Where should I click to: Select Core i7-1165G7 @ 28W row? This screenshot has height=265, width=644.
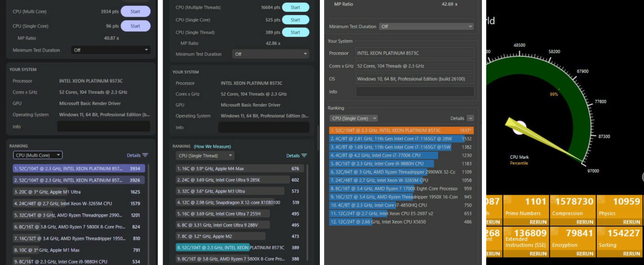click(402, 139)
